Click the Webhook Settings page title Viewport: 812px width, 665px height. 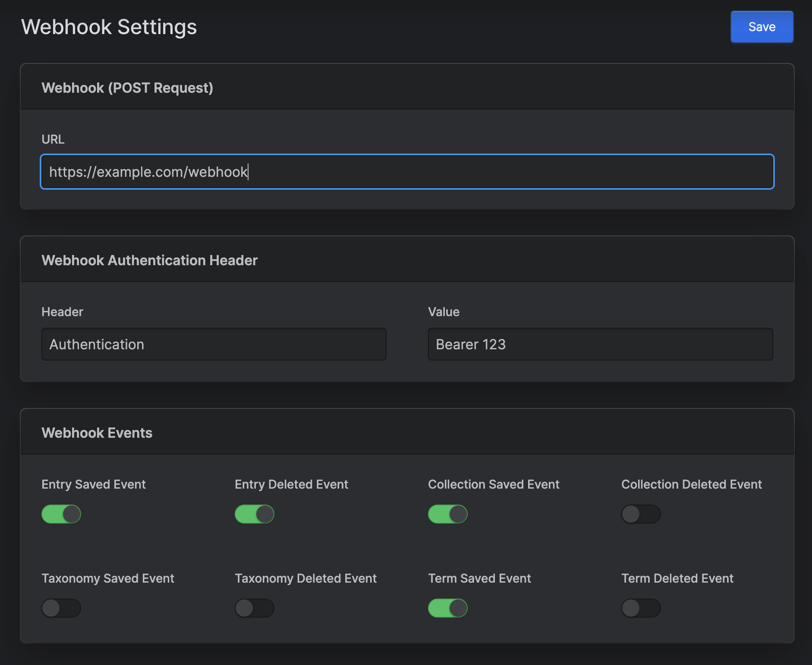pyautogui.click(x=109, y=27)
